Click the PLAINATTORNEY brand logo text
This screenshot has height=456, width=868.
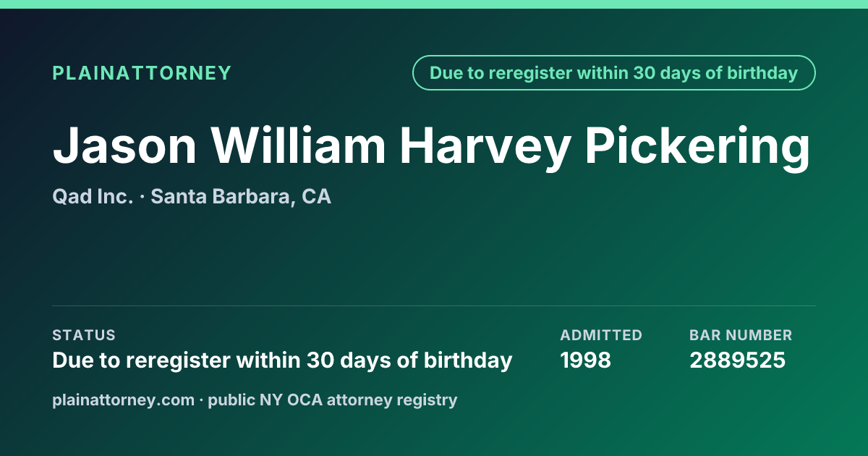142,73
